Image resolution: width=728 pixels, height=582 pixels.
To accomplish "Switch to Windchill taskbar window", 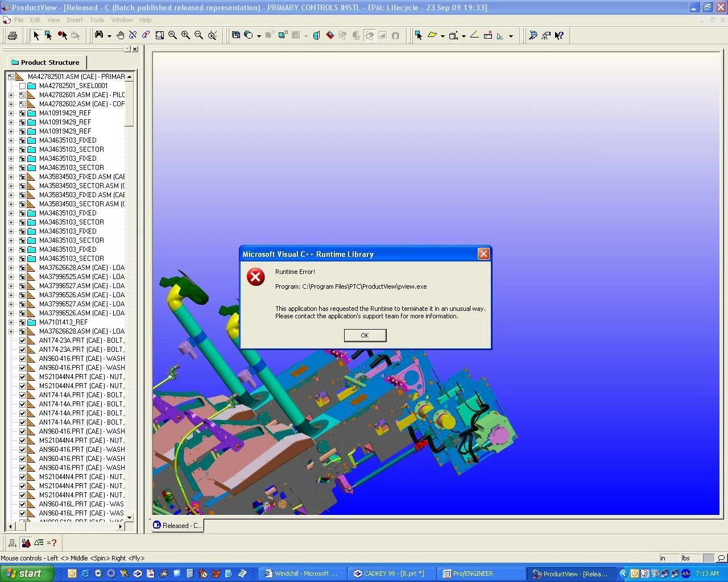I will point(301,573).
